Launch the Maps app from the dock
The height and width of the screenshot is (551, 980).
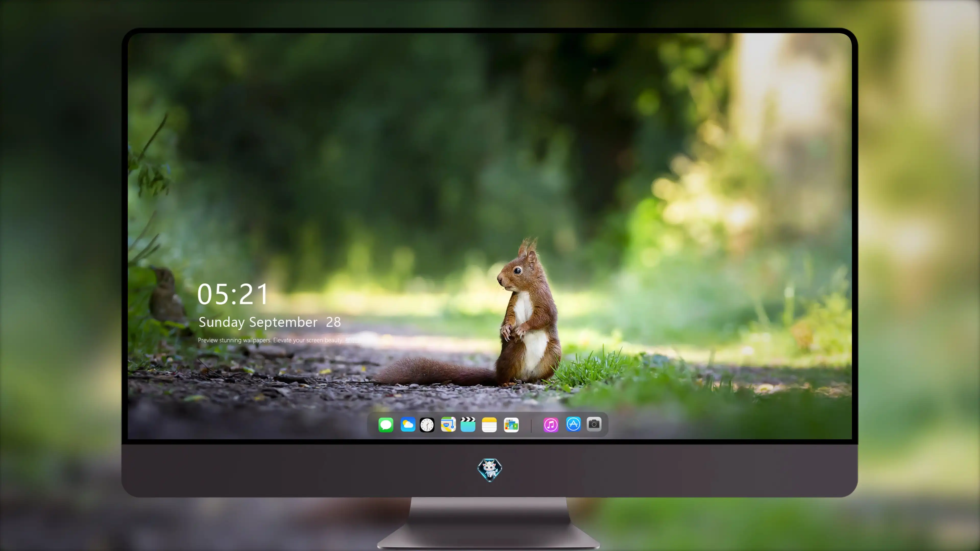pos(448,424)
